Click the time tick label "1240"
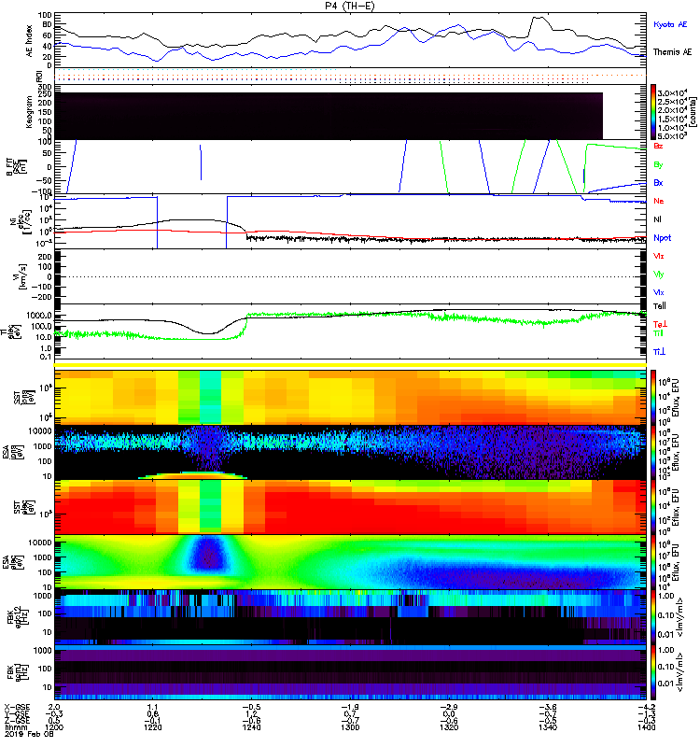 pos(251,727)
